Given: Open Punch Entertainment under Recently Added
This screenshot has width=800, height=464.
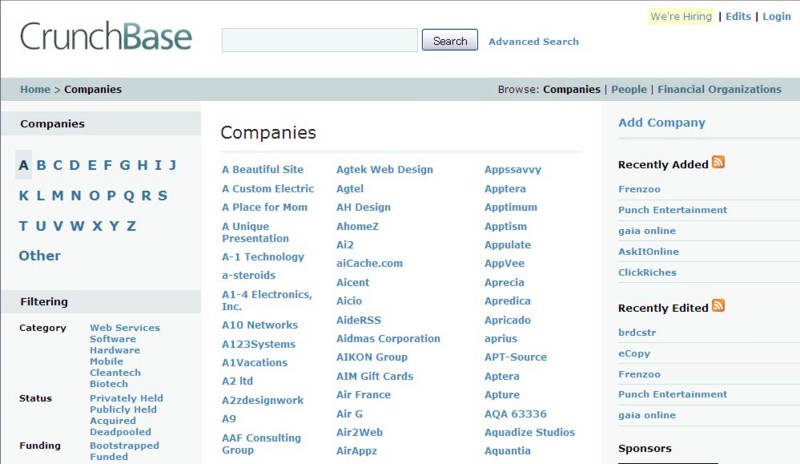Looking at the screenshot, I should coord(672,210).
